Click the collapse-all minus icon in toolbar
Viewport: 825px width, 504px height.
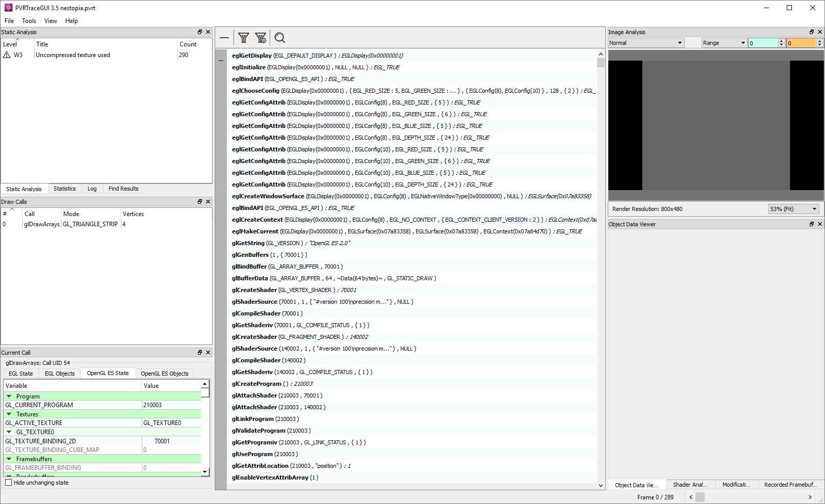tap(224, 38)
